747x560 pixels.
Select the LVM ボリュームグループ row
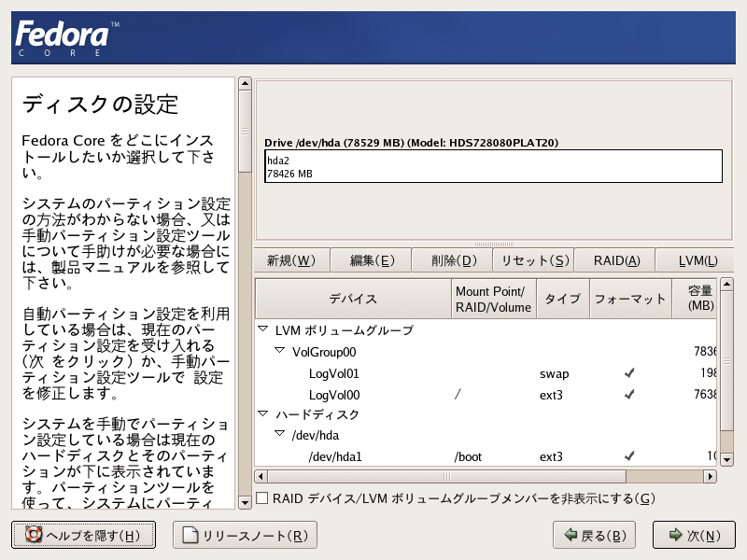pos(486,329)
